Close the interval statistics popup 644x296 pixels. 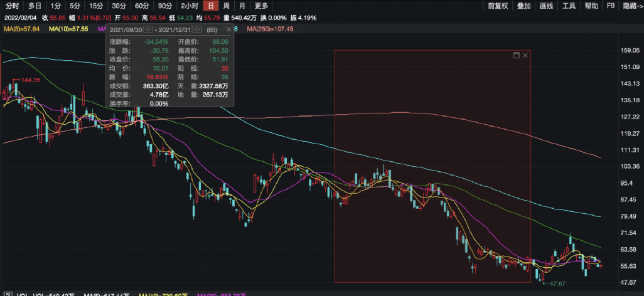point(228,29)
